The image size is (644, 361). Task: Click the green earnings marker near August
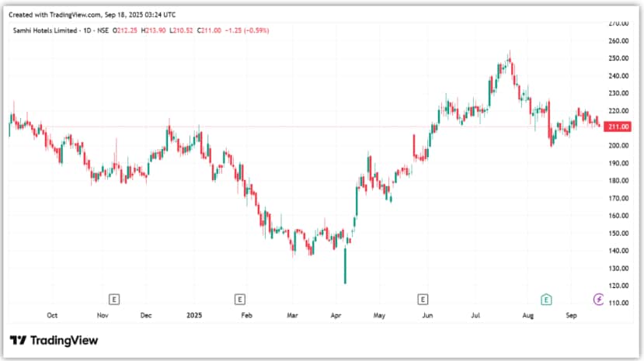tap(547, 299)
